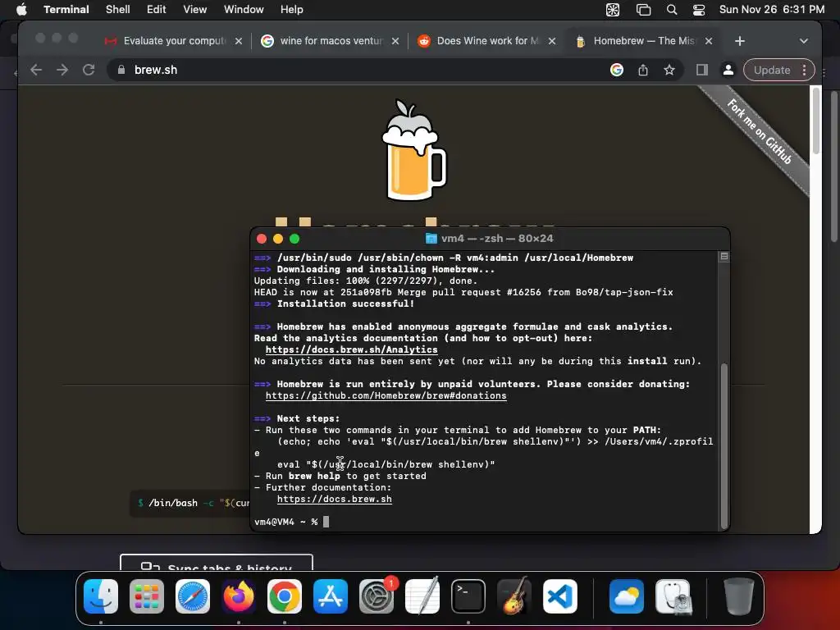Click the Terminal split-pane icon
This screenshot has width=840, height=630.
pos(724,257)
